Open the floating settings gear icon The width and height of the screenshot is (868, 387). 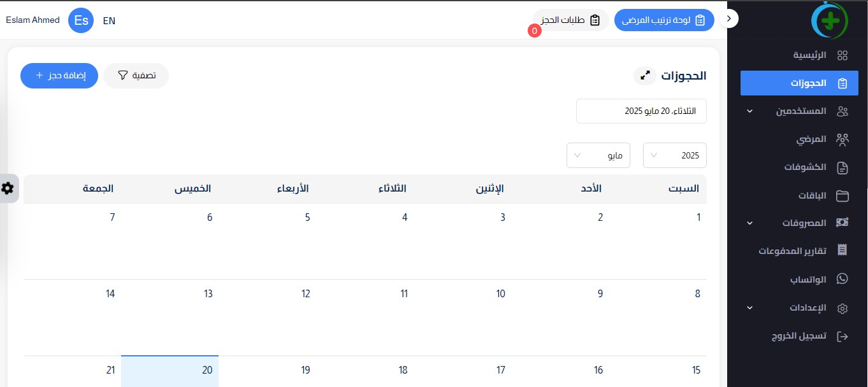pyautogui.click(x=8, y=188)
